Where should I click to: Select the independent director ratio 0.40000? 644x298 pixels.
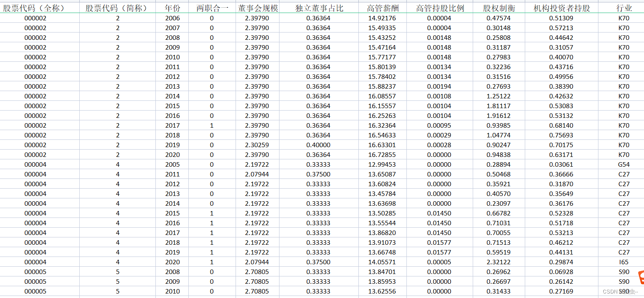(x=319, y=145)
